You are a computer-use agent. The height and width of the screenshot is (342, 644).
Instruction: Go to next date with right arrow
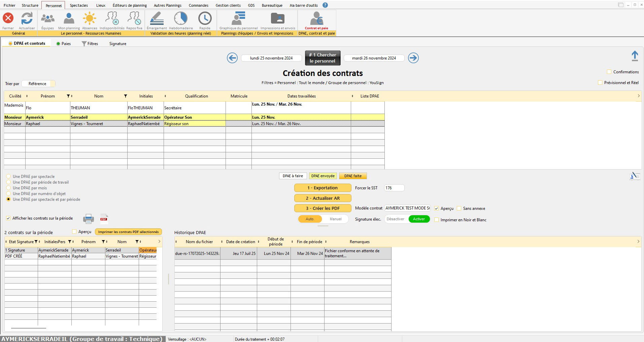pos(413,58)
